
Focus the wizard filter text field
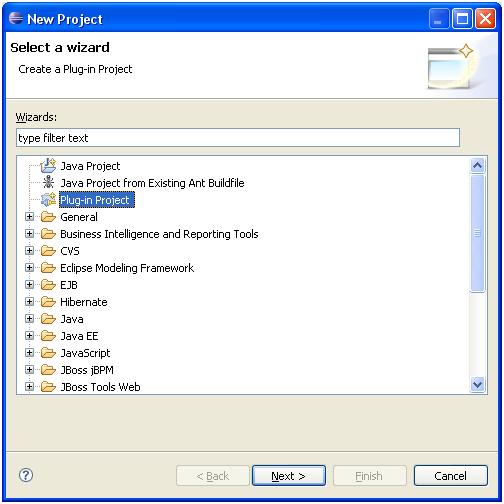238,138
